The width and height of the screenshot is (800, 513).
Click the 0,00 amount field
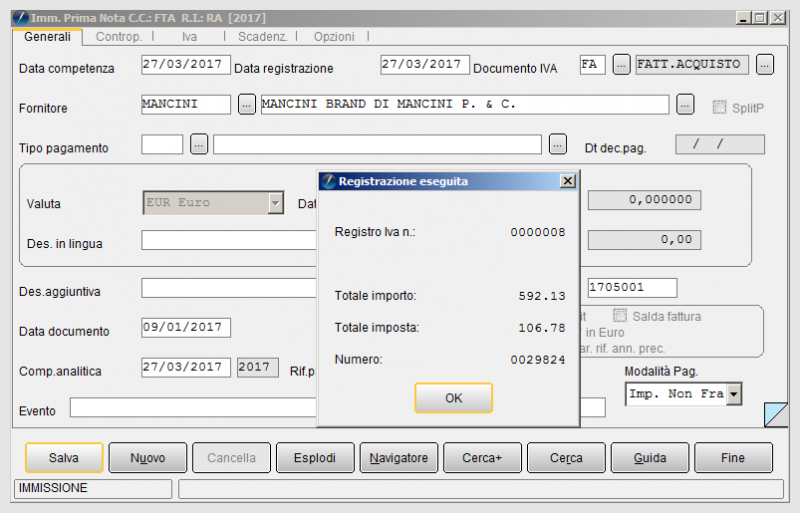(x=644, y=240)
